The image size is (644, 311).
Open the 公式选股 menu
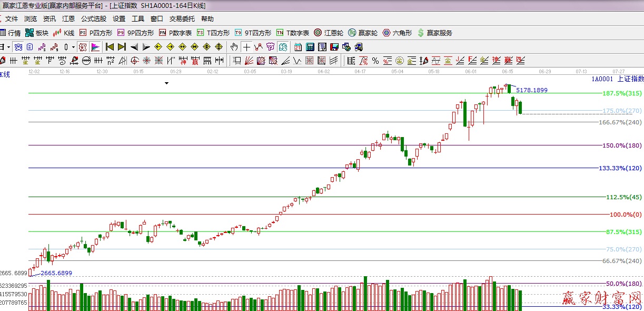[x=94, y=19]
